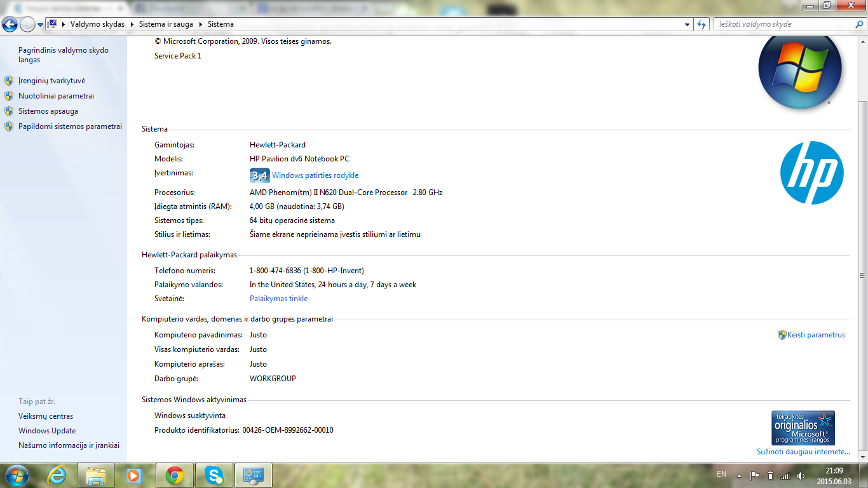
Task: Click HP Pavilion dv6 Notebook PC text
Action: (x=299, y=159)
